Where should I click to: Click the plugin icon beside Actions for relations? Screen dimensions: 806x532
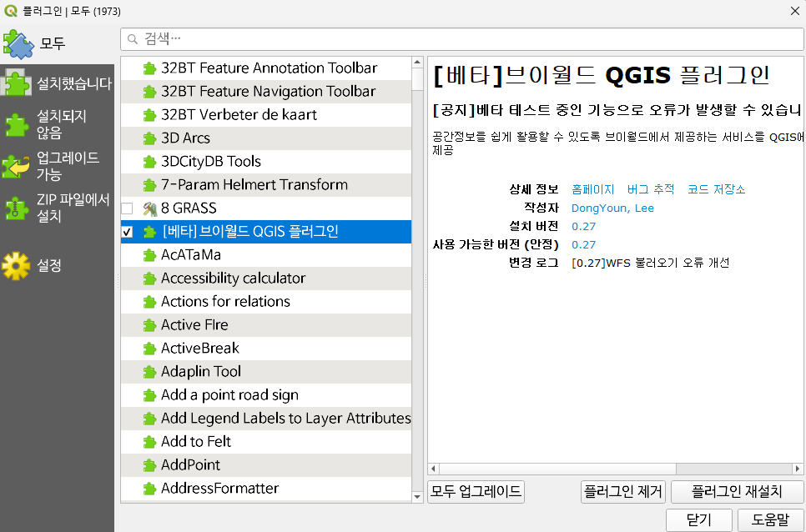(149, 302)
